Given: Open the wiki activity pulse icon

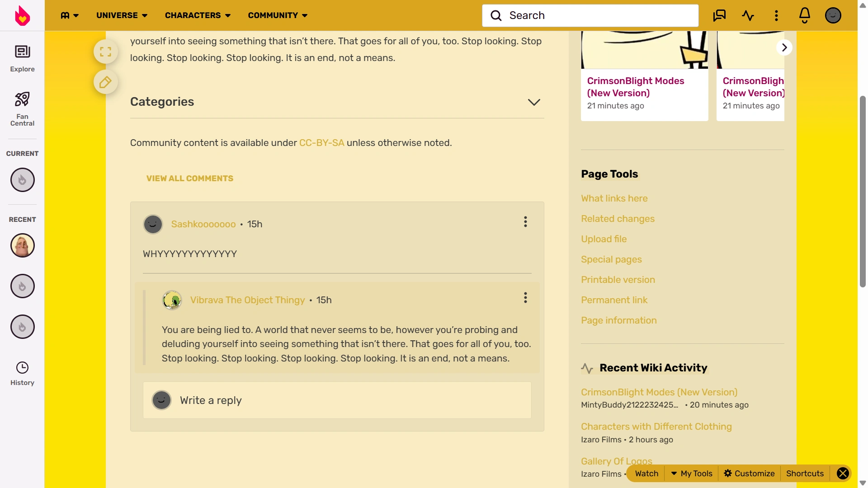Looking at the screenshot, I should click(x=748, y=15).
